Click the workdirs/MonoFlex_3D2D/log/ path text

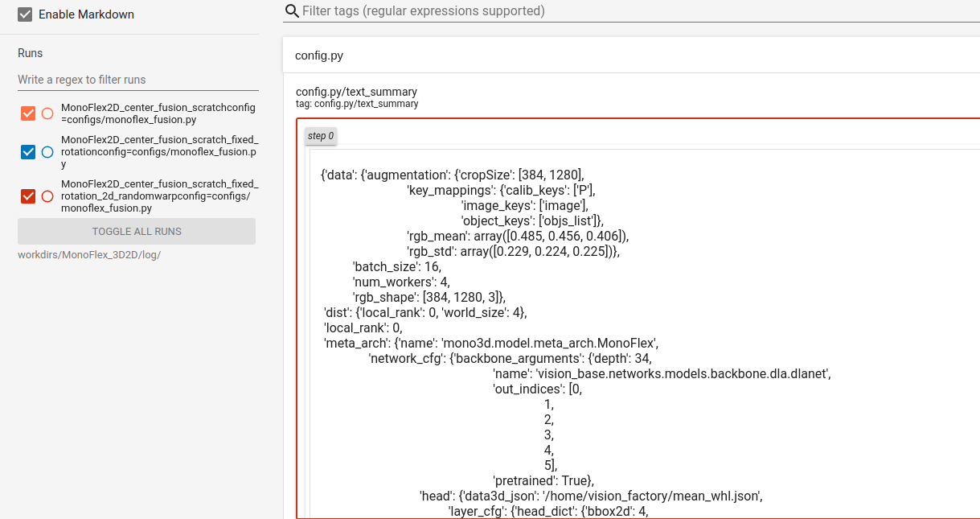[x=89, y=255]
